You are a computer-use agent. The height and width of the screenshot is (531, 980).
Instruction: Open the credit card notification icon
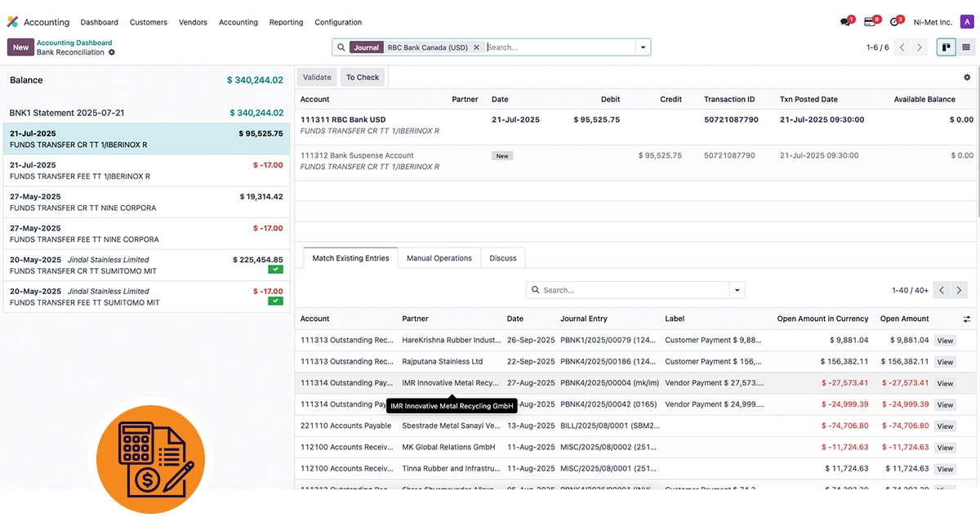tap(871, 22)
